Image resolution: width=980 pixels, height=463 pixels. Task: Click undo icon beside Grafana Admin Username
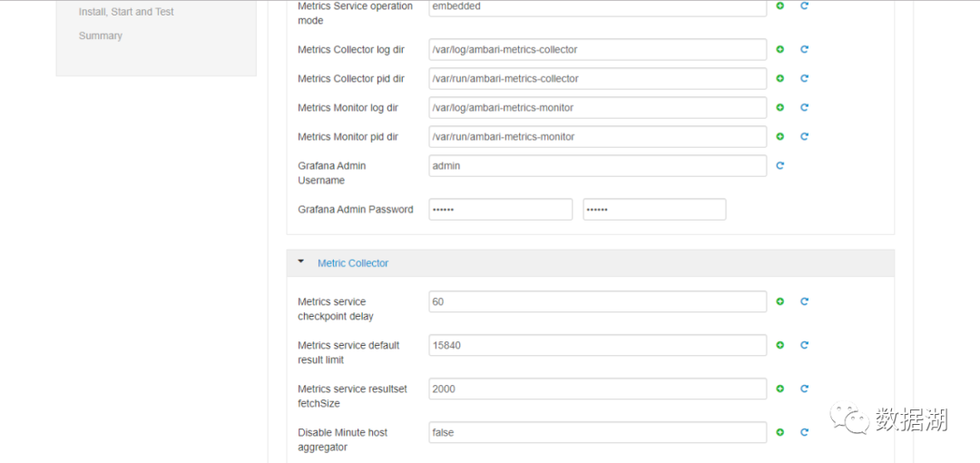pyautogui.click(x=779, y=166)
